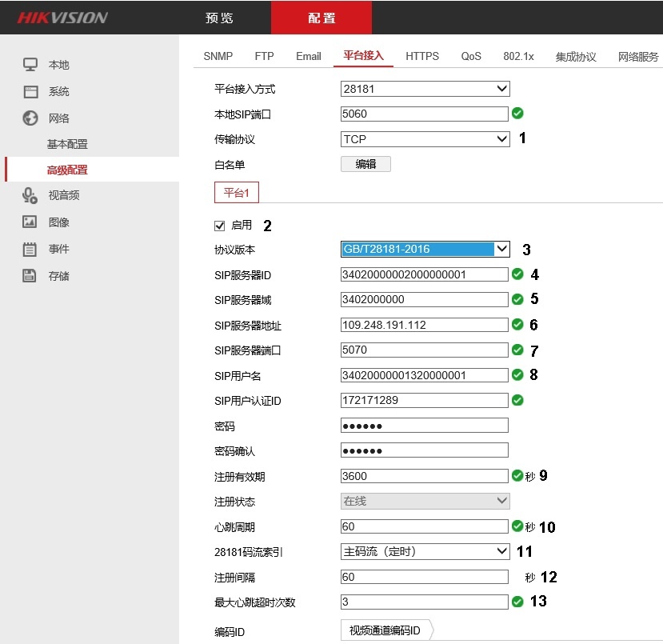This screenshot has width=663, height=644.
Task: Open the 平台接入方式 dropdown
Action: click(x=425, y=89)
